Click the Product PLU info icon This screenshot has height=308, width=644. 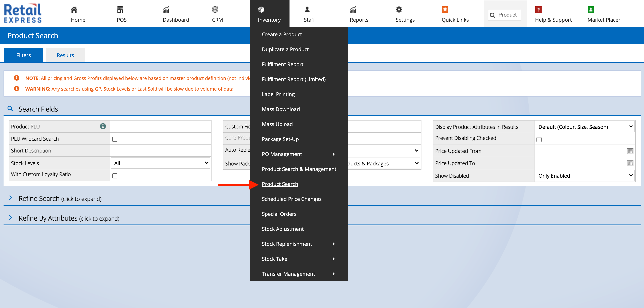pos(103,126)
